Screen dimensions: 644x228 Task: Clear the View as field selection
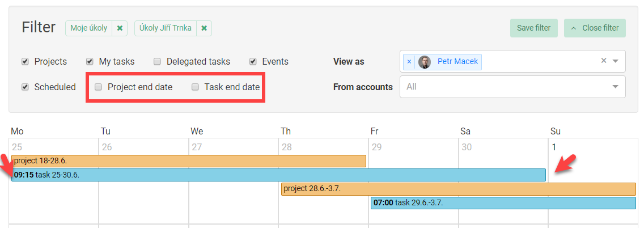click(x=604, y=61)
